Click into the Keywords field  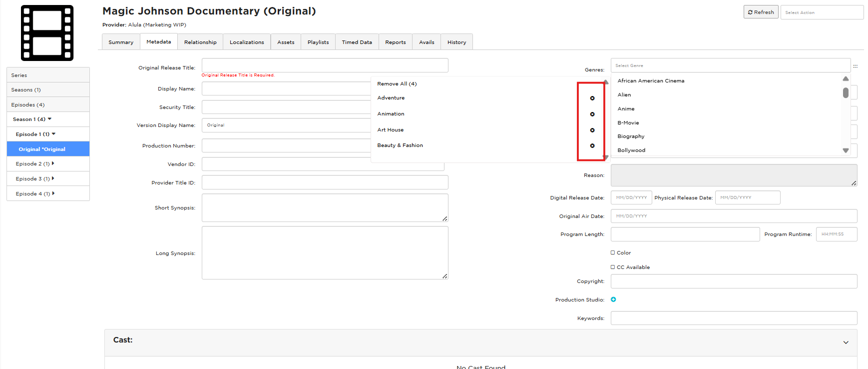click(734, 318)
